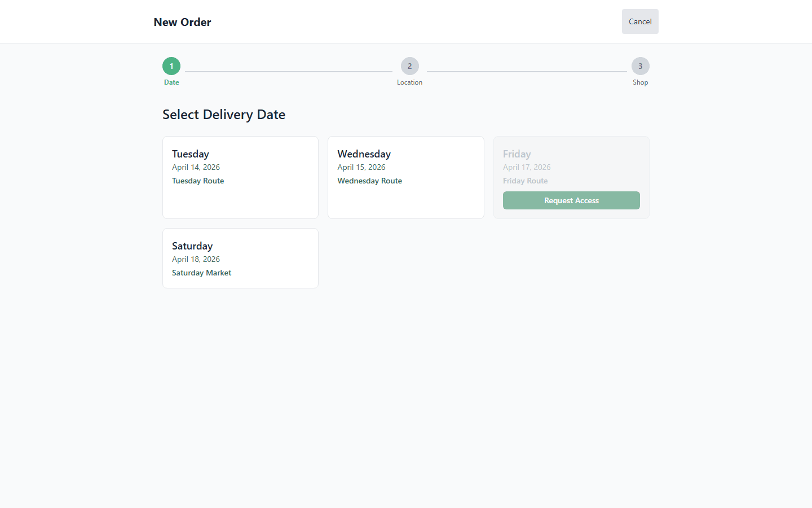Select the Date step label
Screen dimensions: 812x508
(171, 82)
